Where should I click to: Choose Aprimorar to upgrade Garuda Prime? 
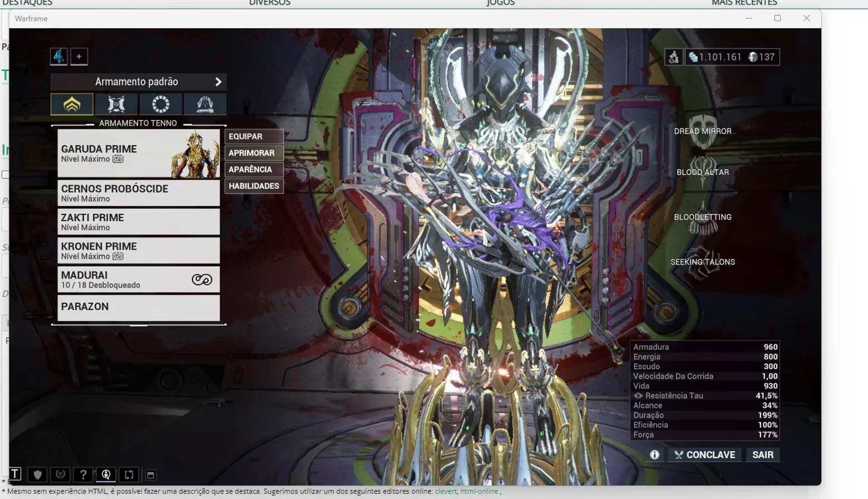[254, 153]
